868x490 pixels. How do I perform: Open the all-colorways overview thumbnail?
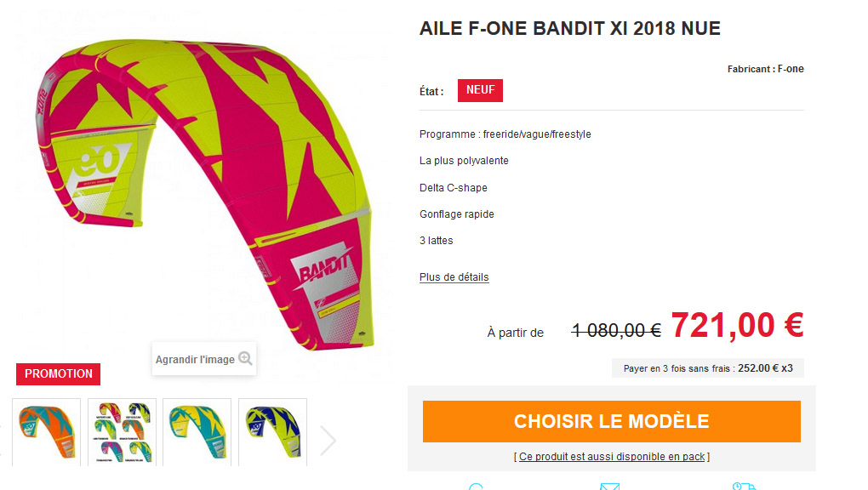123,432
